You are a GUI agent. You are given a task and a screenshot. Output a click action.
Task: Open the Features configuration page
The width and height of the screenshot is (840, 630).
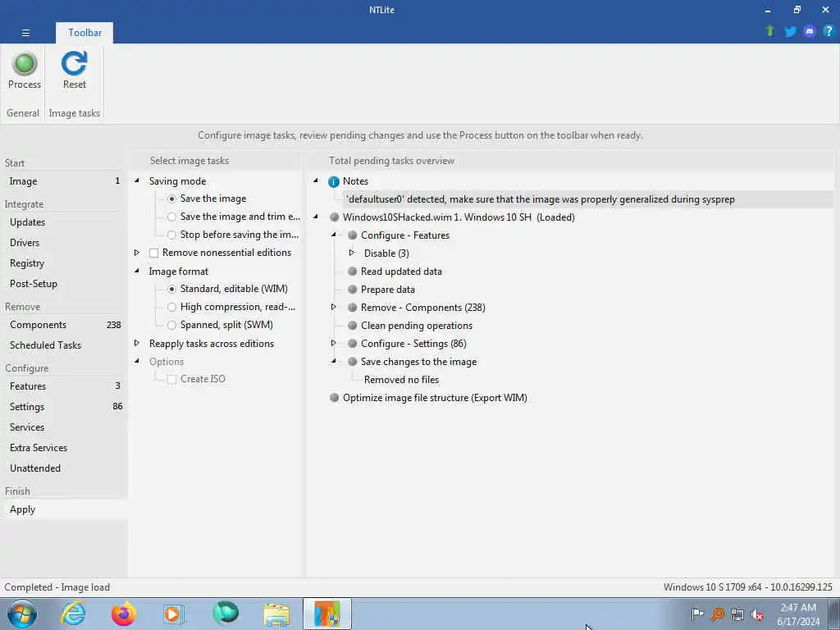(x=64, y=386)
